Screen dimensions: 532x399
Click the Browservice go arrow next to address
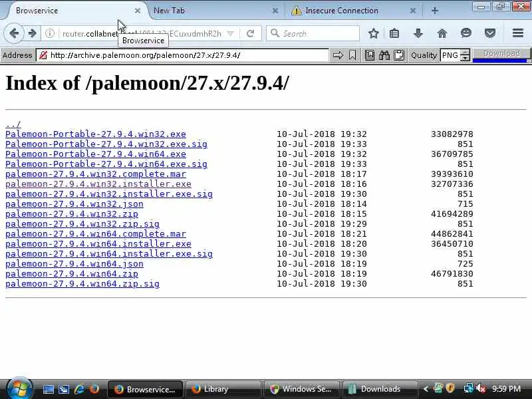(338, 55)
